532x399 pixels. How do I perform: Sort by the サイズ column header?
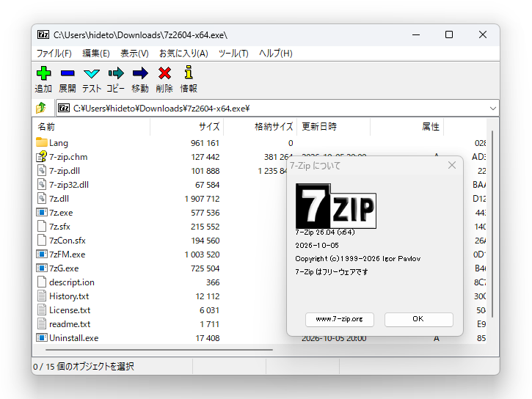tap(186, 127)
